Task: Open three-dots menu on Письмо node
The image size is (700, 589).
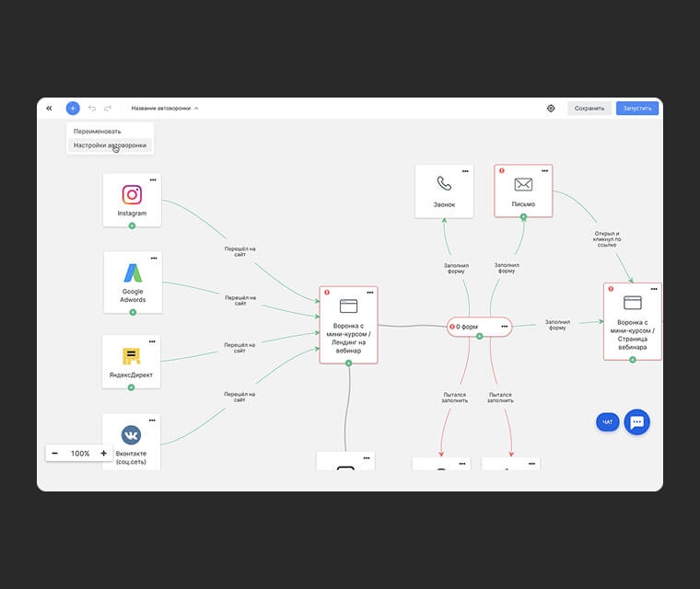Action: pyautogui.click(x=544, y=171)
